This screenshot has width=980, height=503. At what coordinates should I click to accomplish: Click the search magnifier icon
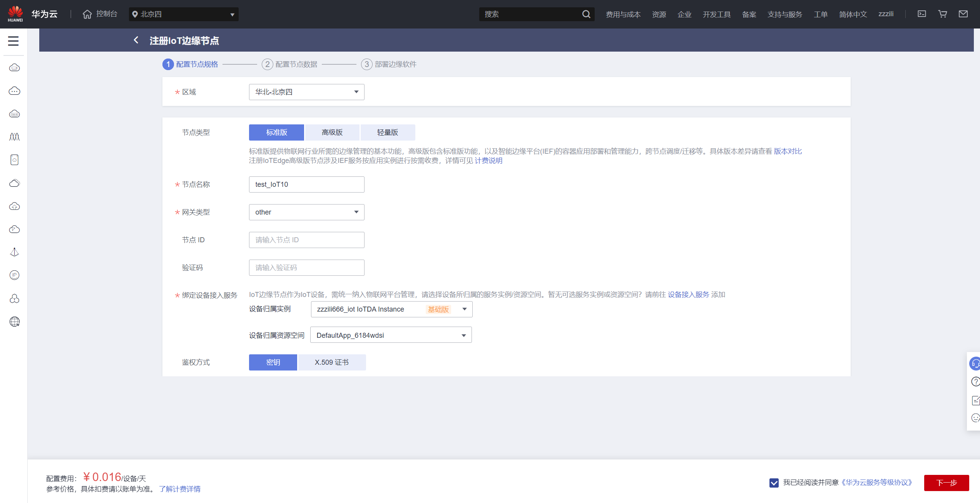tap(586, 14)
